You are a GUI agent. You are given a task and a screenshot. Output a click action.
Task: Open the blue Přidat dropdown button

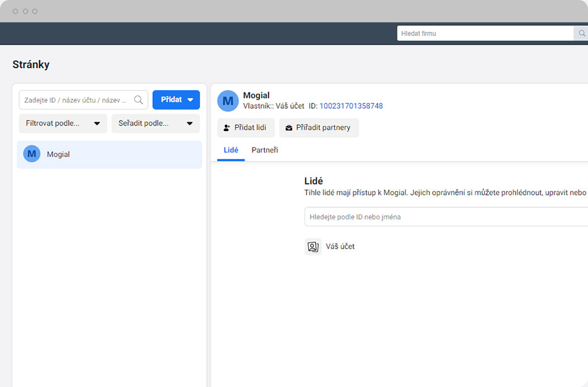(x=176, y=100)
